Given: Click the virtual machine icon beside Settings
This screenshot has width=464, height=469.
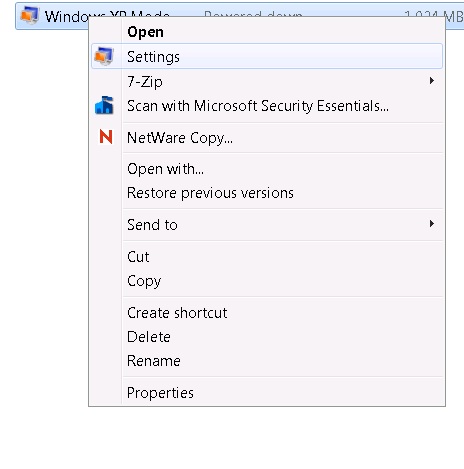Looking at the screenshot, I should click(104, 56).
